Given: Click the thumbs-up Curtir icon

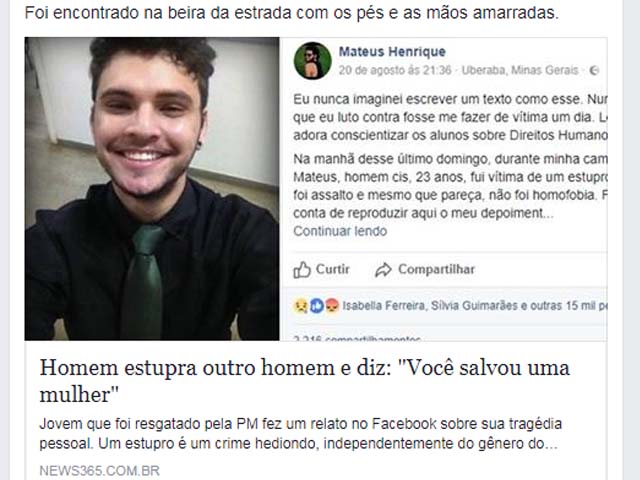Looking at the screenshot, I should [x=302, y=269].
